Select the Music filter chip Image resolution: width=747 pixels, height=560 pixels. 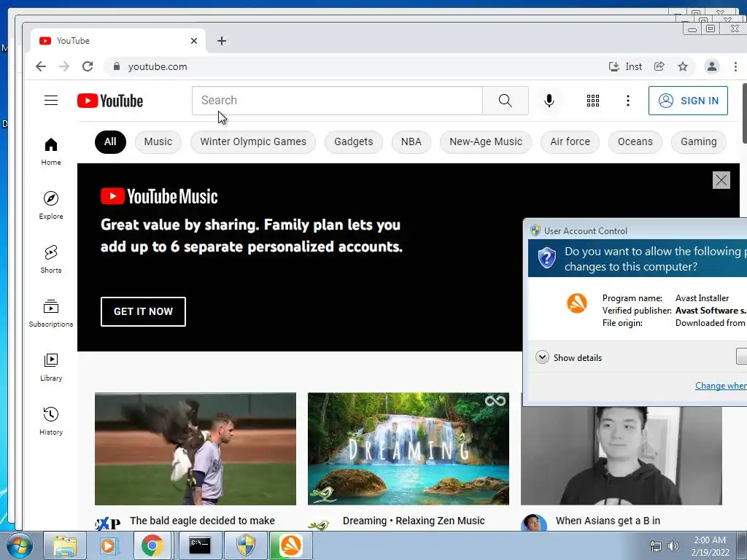click(x=158, y=142)
